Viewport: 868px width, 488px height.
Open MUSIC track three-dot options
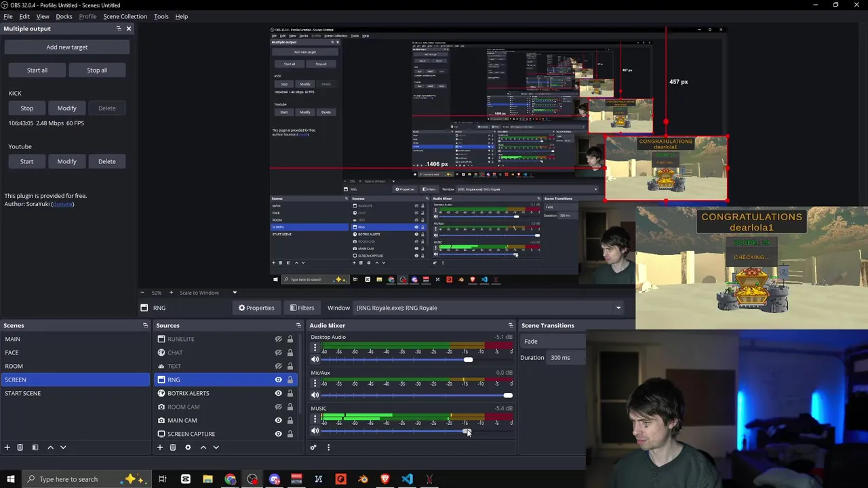tap(315, 418)
